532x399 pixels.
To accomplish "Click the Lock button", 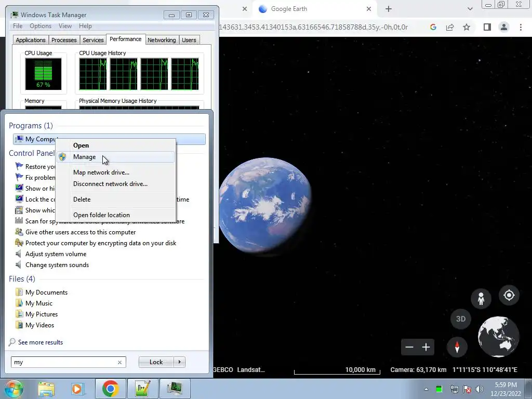I will point(156,362).
